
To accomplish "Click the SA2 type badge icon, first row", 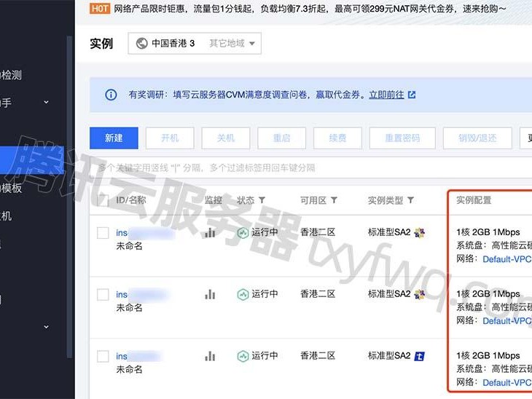I will coord(419,233).
